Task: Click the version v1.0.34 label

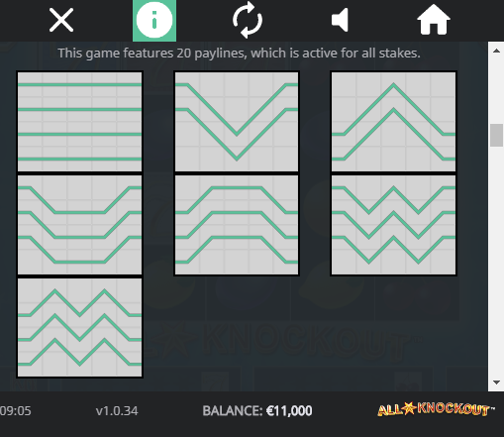Action: pyautogui.click(x=117, y=411)
